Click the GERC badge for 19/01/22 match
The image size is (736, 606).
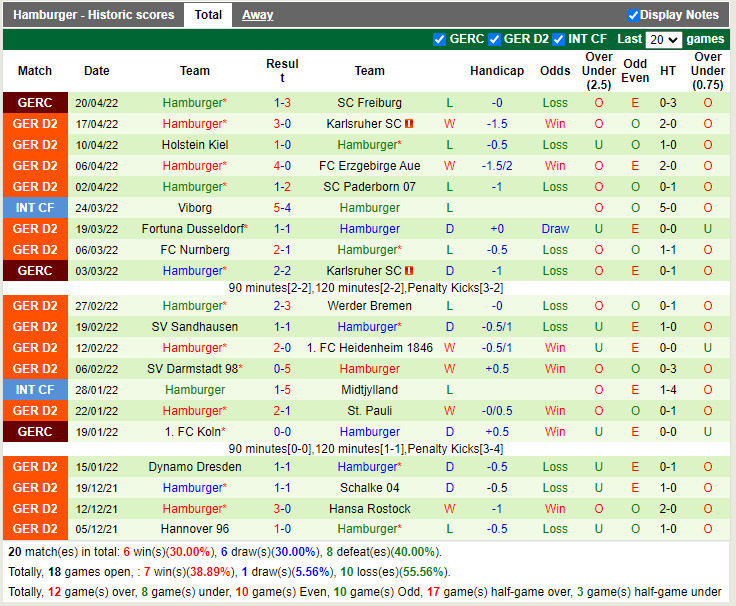(35, 432)
